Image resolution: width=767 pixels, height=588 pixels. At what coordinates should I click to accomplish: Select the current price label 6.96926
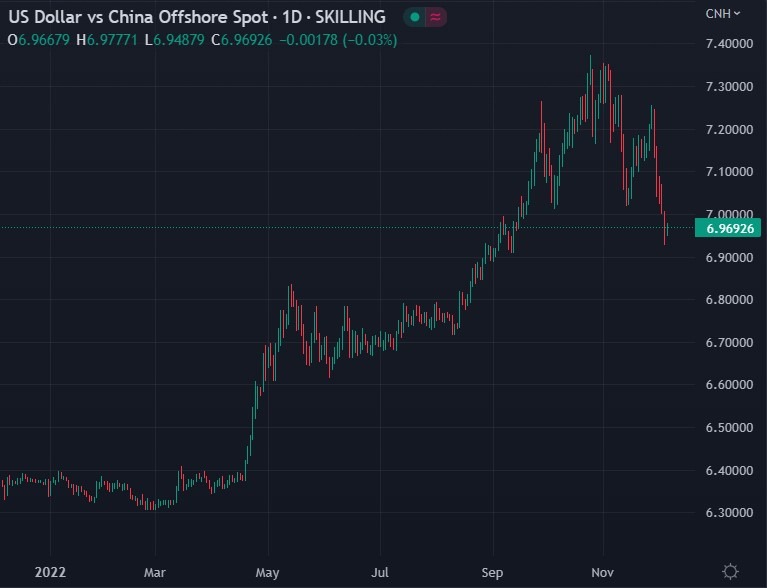coord(728,228)
